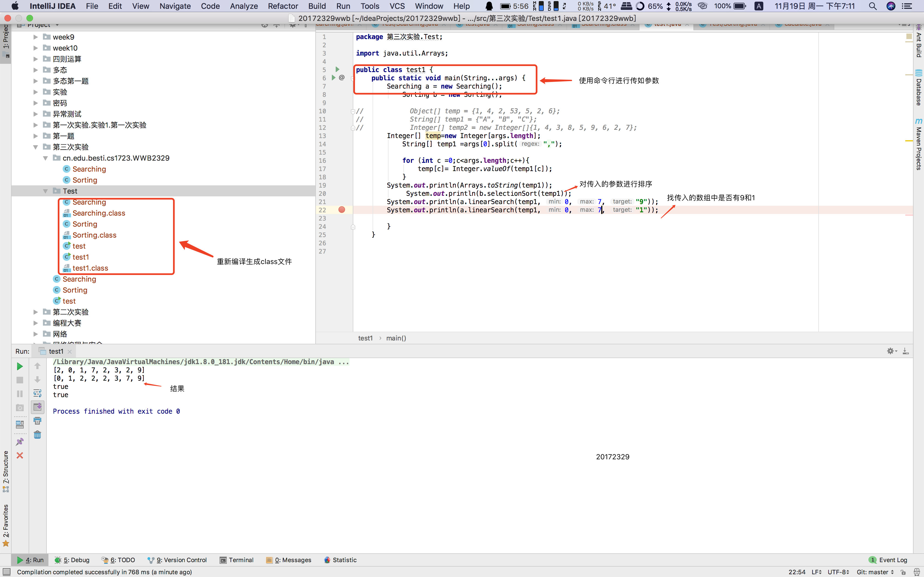The width and height of the screenshot is (924, 577).
Task: Open the TODO tool window button
Action: pyautogui.click(x=118, y=560)
